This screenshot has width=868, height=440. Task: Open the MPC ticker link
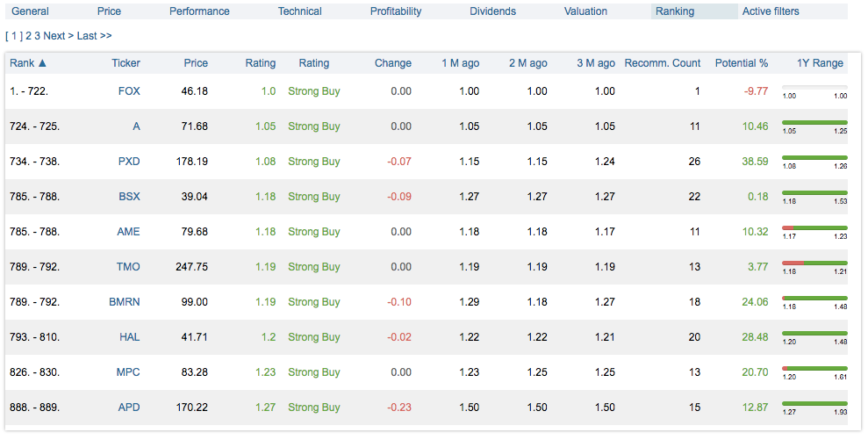tap(128, 372)
